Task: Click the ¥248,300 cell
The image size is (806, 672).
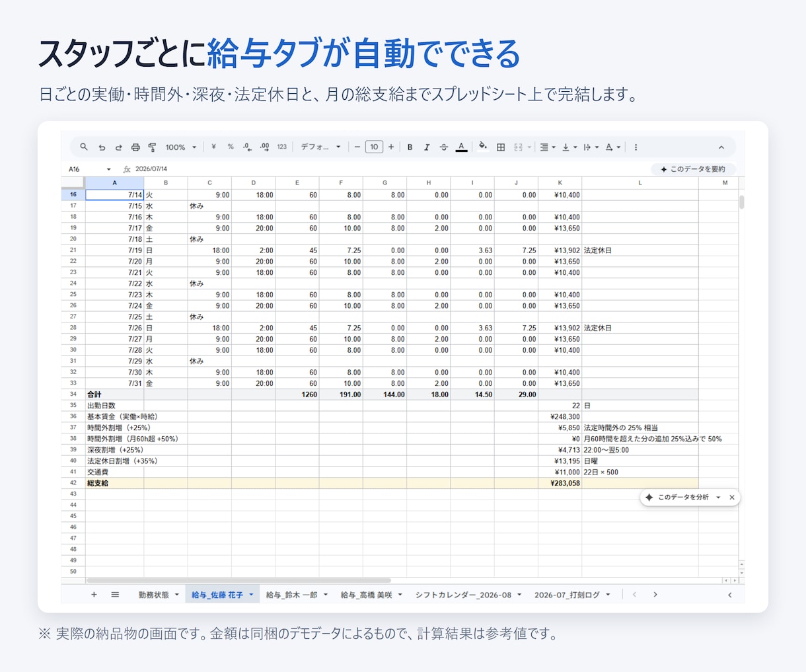Action: tap(560, 416)
